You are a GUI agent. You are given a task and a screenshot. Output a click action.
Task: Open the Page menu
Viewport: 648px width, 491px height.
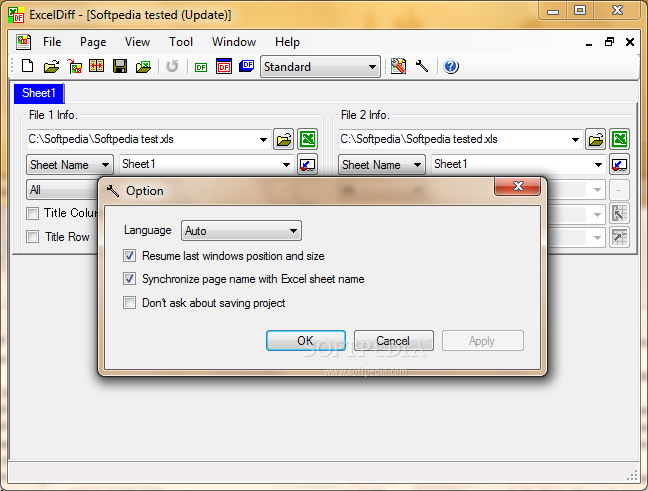pos(93,42)
